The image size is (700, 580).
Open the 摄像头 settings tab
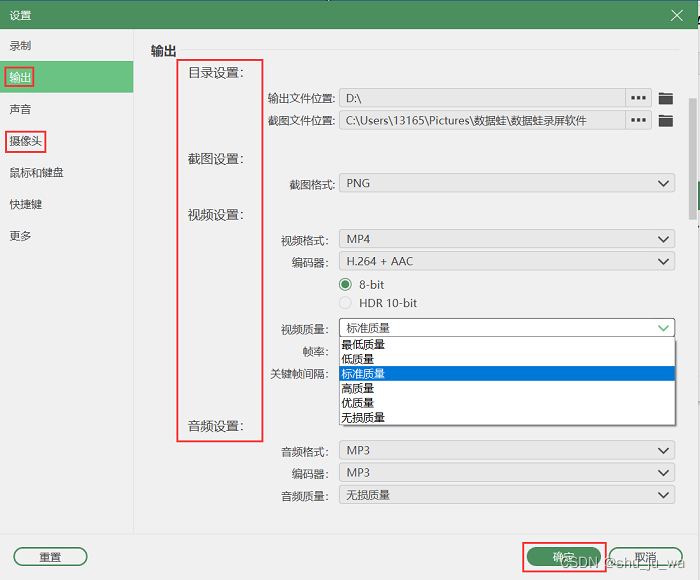coord(67,141)
